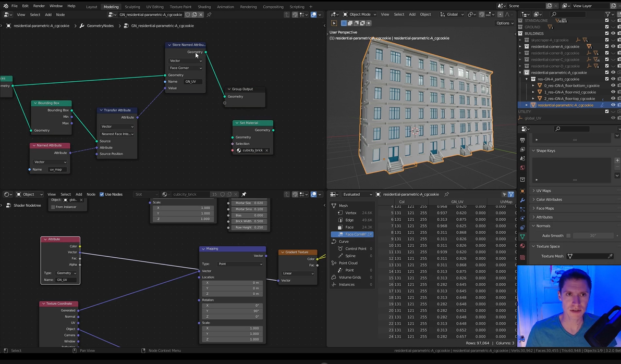Switch to the Shading workspace tab
Screen dimensions: 621x364
(204, 7)
